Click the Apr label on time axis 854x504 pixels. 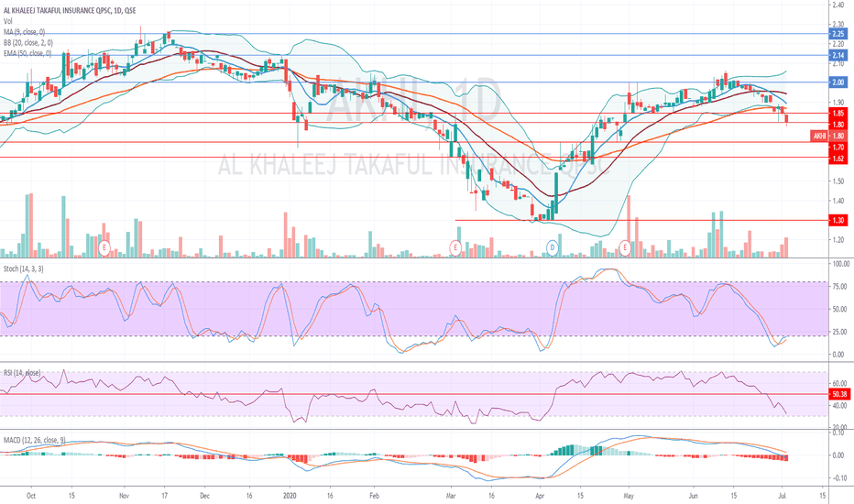point(540,496)
